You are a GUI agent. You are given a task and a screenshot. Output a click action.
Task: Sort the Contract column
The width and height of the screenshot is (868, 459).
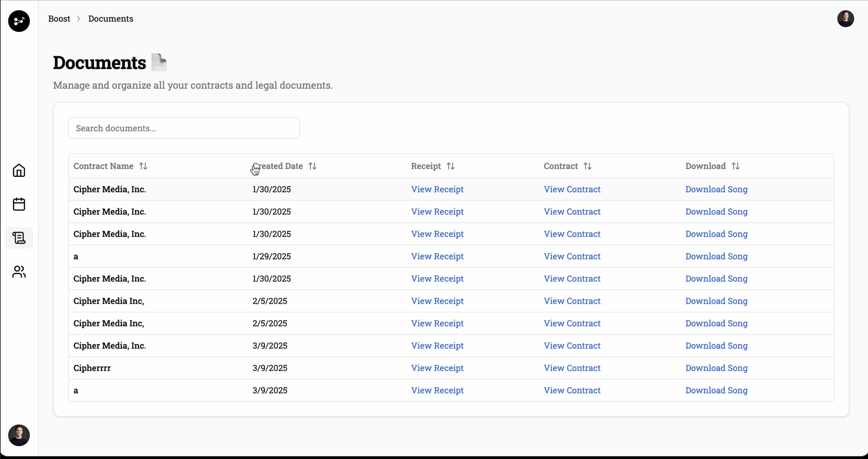[587, 166]
